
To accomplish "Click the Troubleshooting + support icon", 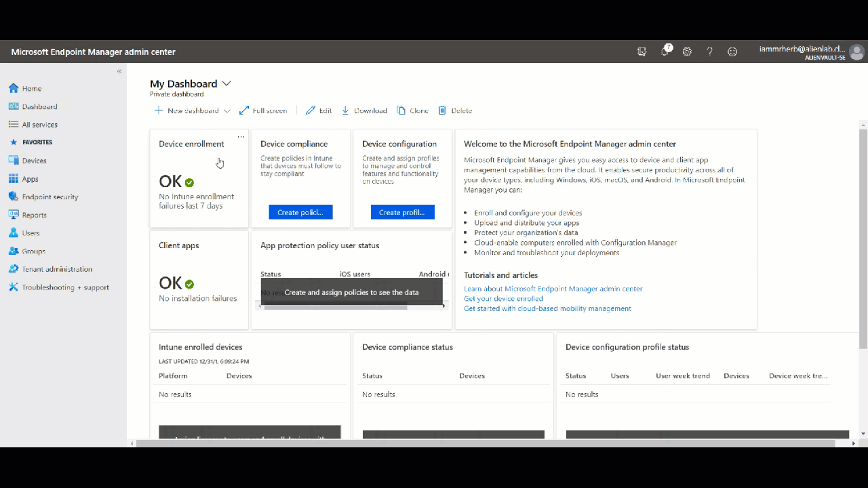I will 14,287.
